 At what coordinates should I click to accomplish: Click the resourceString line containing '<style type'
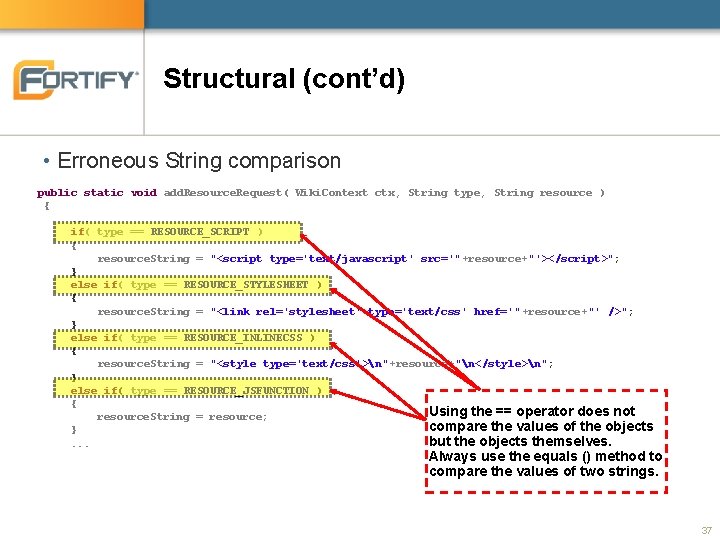325,364
